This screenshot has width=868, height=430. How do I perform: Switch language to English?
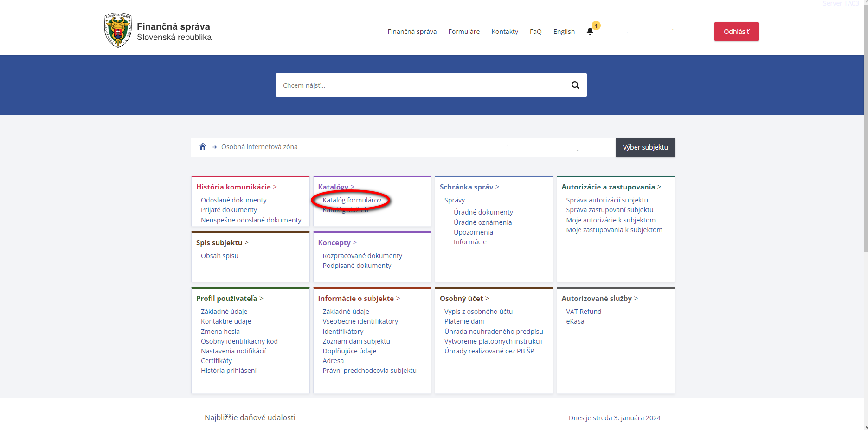[x=564, y=32]
